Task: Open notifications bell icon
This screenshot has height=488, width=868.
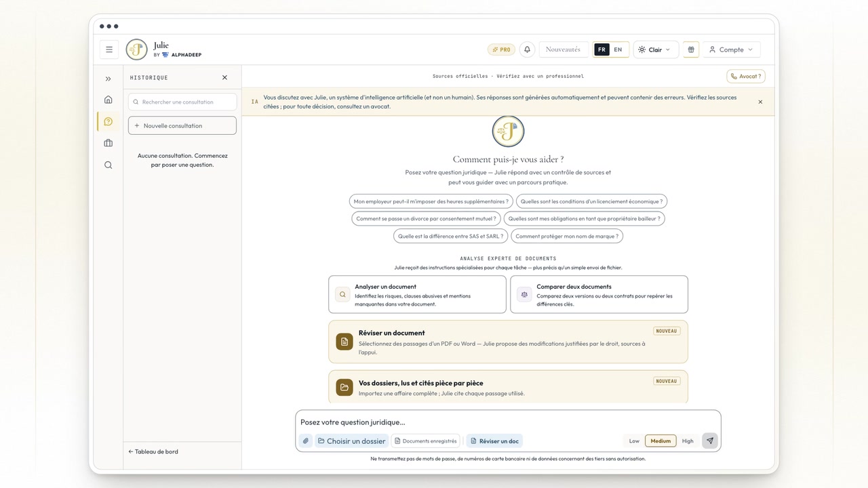Action: click(527, 49)
